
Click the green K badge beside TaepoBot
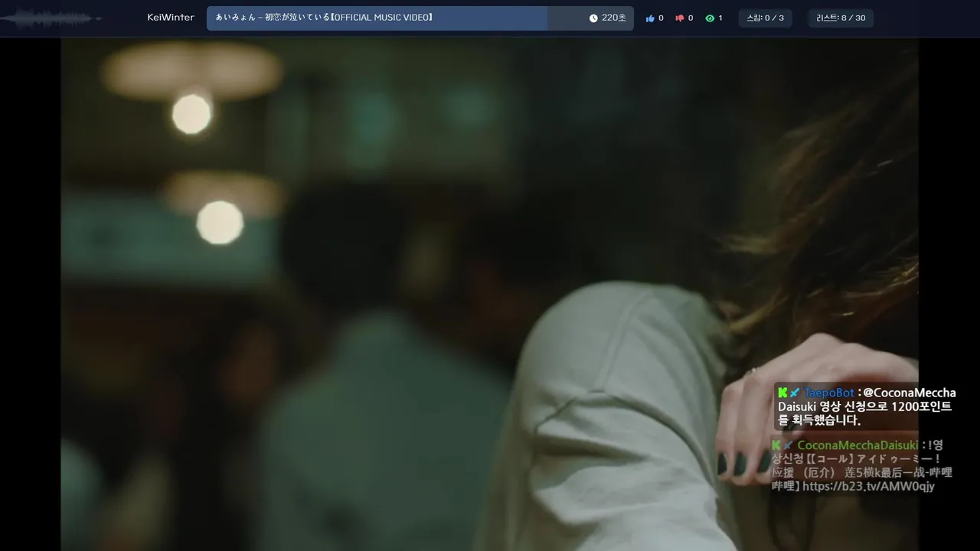point(782,393)
